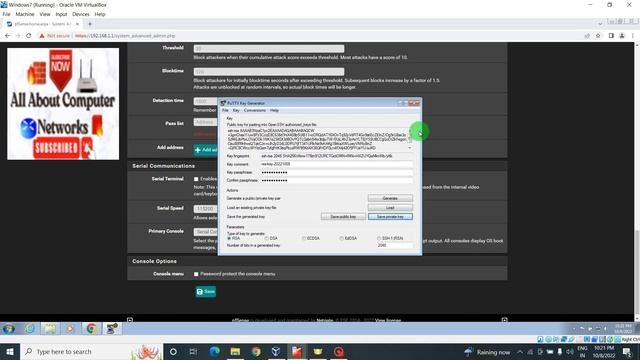Image resolution: width=640 pixels, height=360 pixels.
Task: Click the Key passphrase field
Action: click(336, 172)
